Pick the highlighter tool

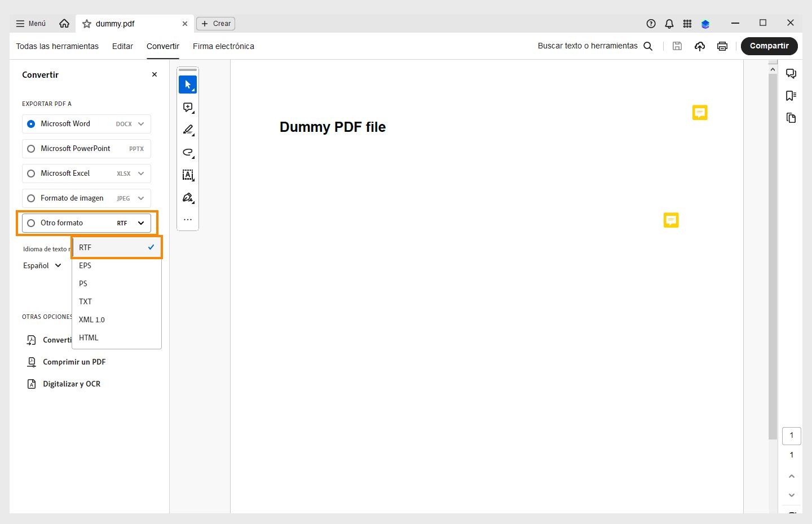(x=188, y=130)
